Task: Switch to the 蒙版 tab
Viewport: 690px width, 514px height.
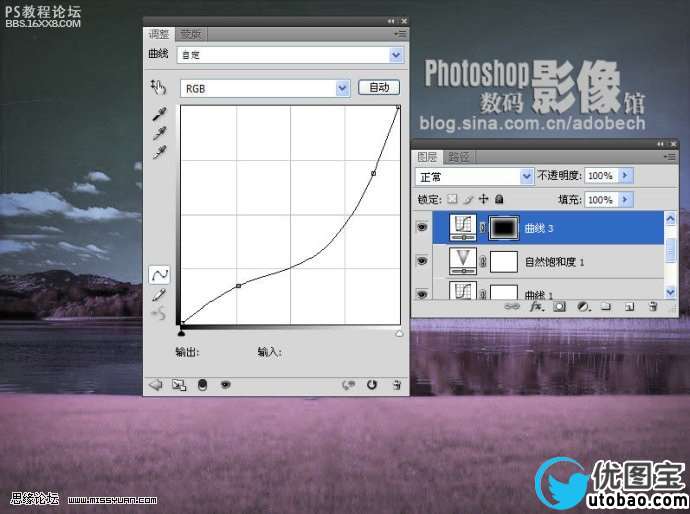Action: pyautogui.click(x=191, y=34)
